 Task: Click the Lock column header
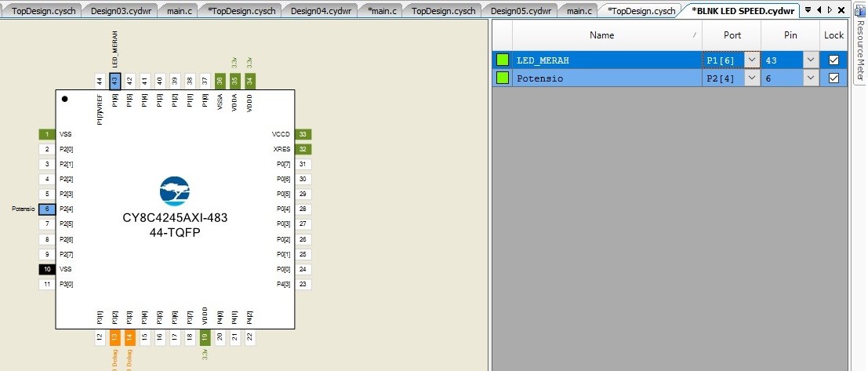[833, 35]
